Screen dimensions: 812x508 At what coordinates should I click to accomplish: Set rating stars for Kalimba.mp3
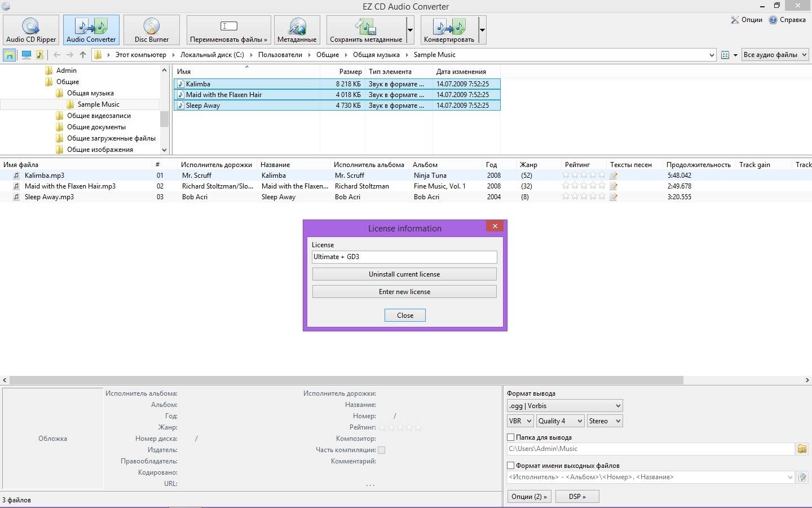(584, 176)
